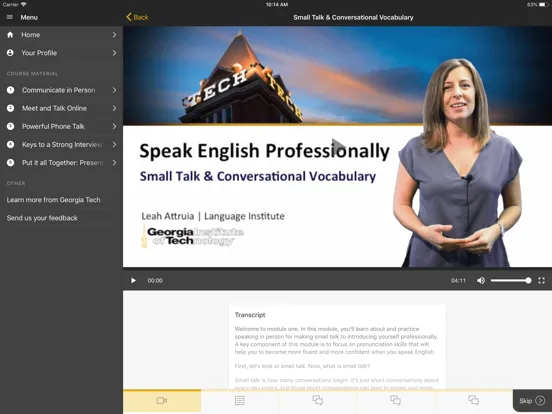Enter fullscreen video mode

(x=541, y=280)
